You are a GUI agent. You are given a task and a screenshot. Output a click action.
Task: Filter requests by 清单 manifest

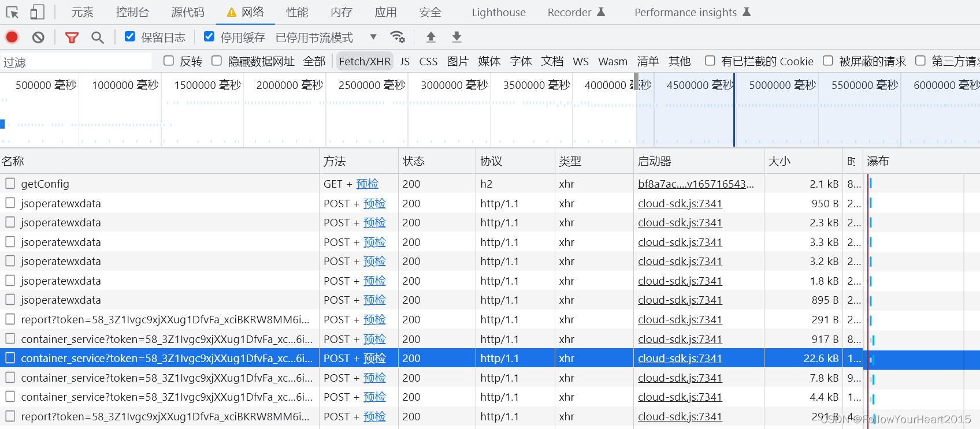pos(648,61)
